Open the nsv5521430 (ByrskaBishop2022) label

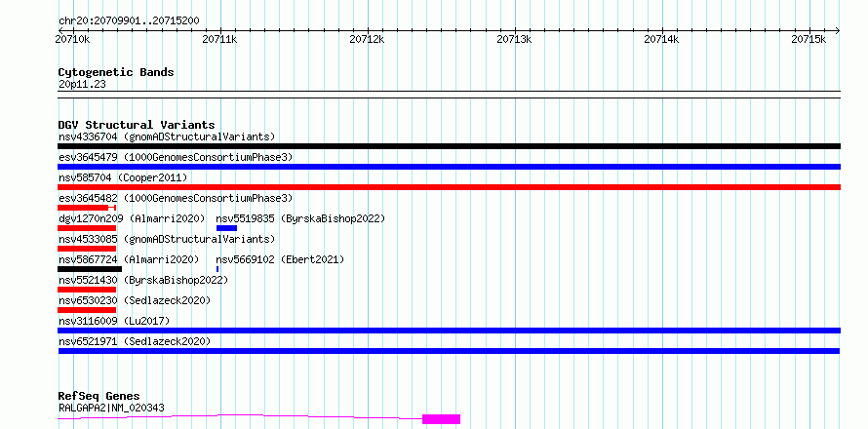pyautogui.click(x=143, y=280)
